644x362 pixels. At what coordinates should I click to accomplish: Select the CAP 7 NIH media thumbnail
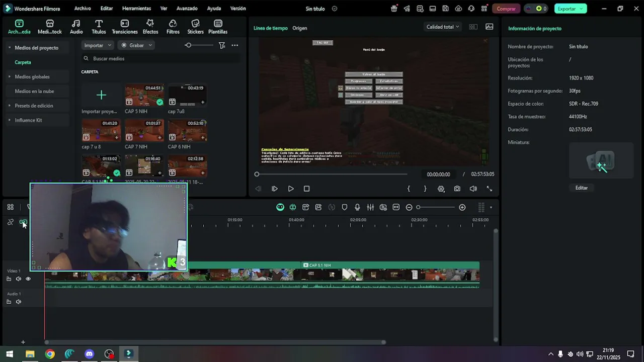coord(144,130)
